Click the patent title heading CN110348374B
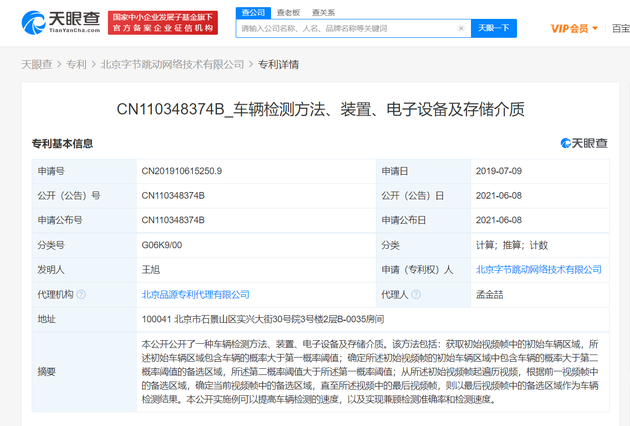The image size is (630, 426). (x=315, y=109)
